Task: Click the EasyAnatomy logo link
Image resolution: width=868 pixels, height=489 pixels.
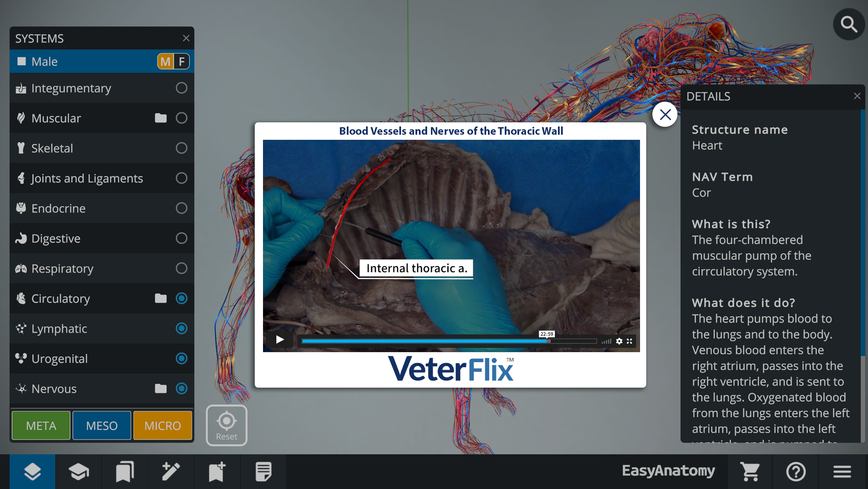Action: 668,471
